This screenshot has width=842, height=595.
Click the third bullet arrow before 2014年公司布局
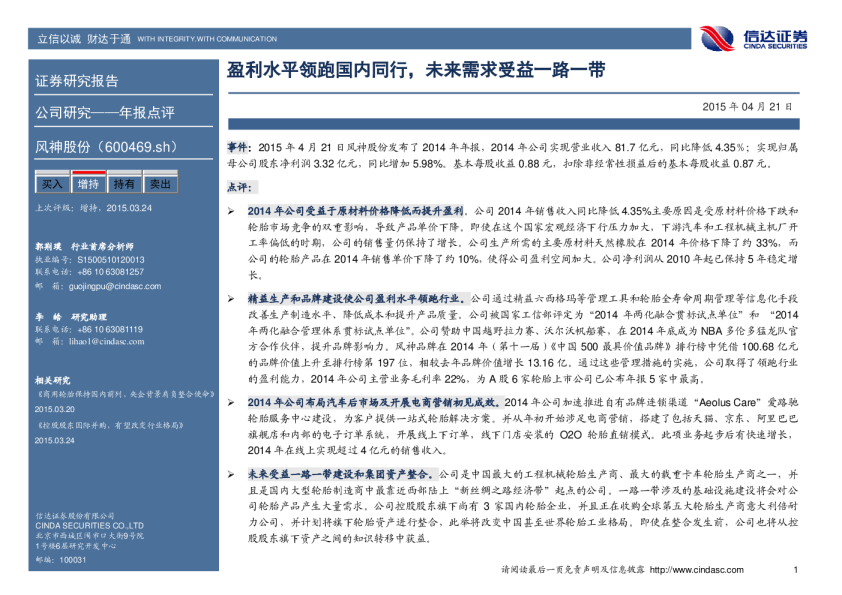click(231, 399)
